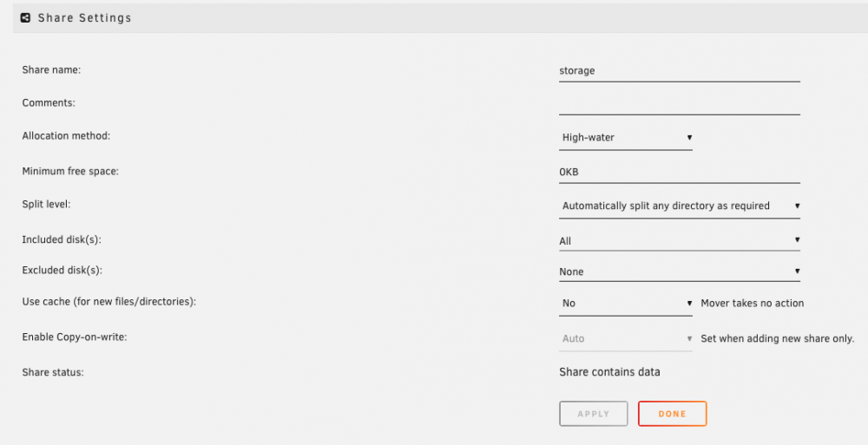Click the APPLY button

pyautogui.click(x=594, y=414)
